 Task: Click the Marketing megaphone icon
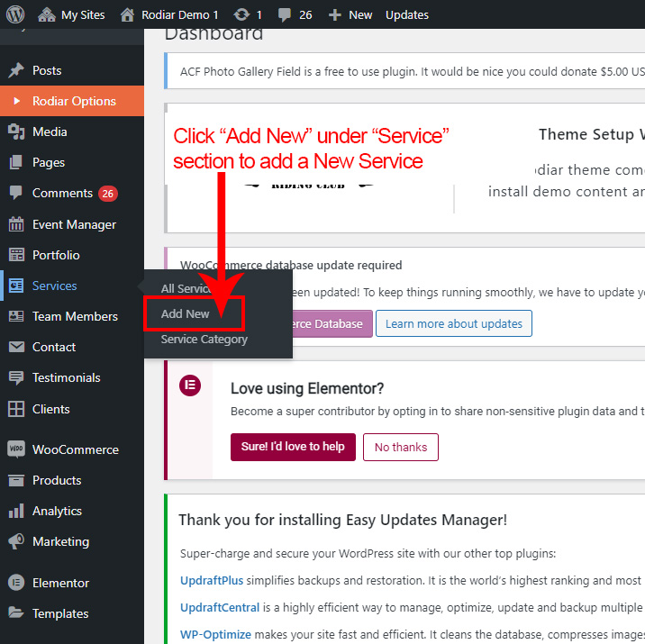click(16, 541)
